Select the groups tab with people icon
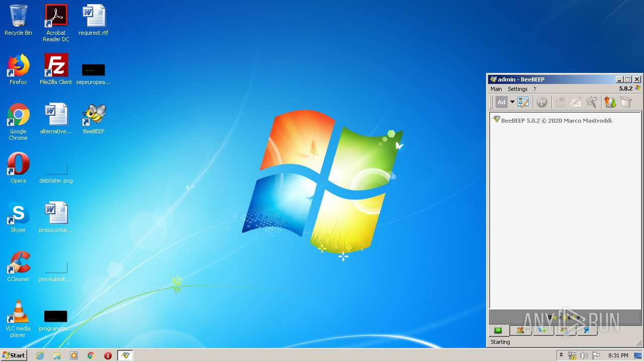The width and height of the screenshot is (644, 362). tap(520, 330)
